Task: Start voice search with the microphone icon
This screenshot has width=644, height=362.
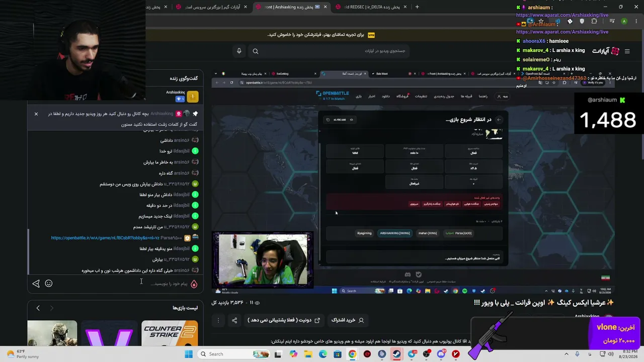Action: [x=239, y=51]
